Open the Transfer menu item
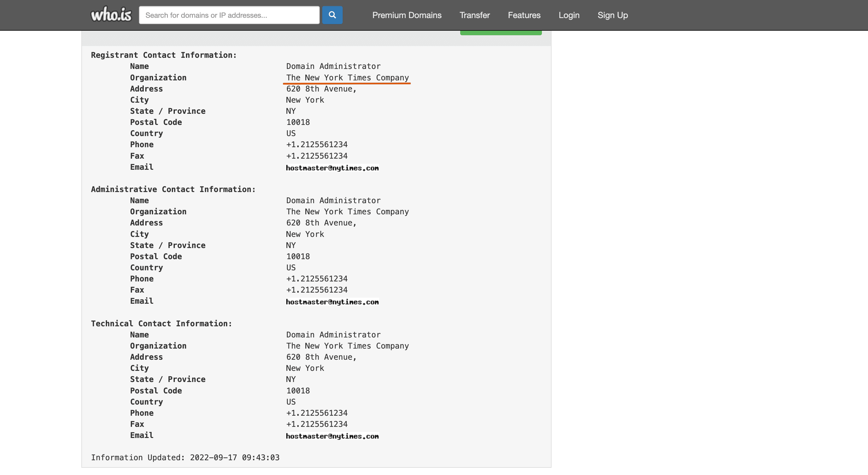This screenshot has width=868, height=475. click(x=474, y=15)
